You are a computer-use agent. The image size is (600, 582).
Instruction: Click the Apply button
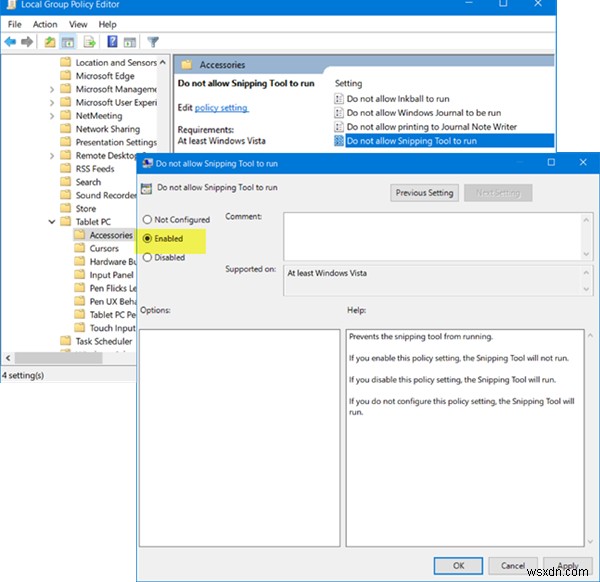click(x=568, y=566)
